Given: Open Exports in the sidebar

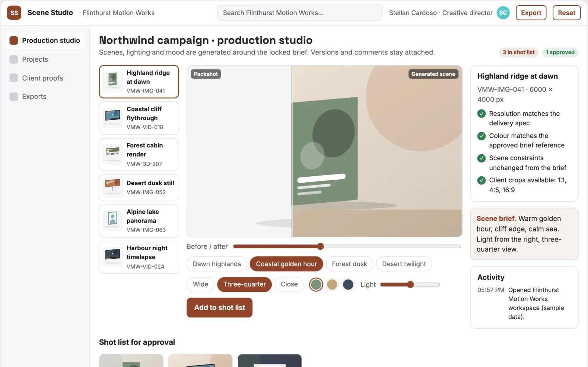Looking at the screenshot, I should click(45, 97).
